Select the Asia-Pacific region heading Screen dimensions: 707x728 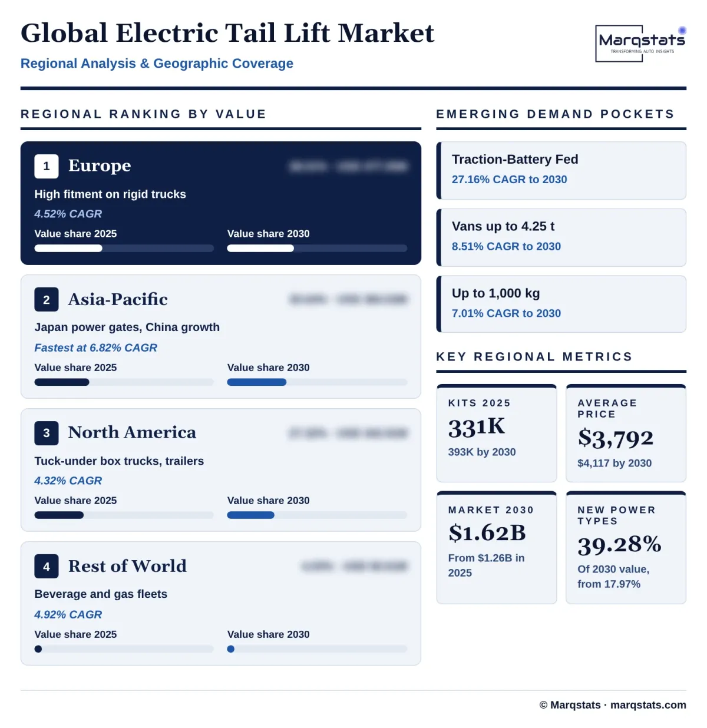coord(118,299)
